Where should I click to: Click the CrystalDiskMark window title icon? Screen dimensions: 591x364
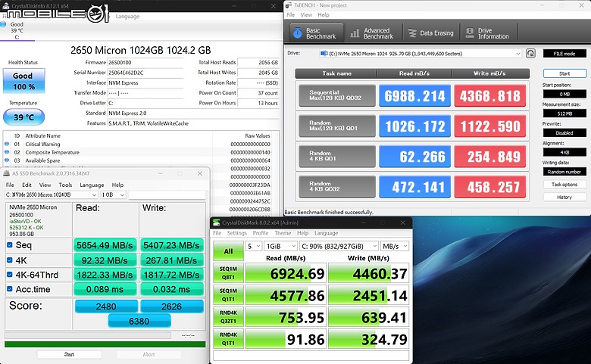(x=217, y=222)
